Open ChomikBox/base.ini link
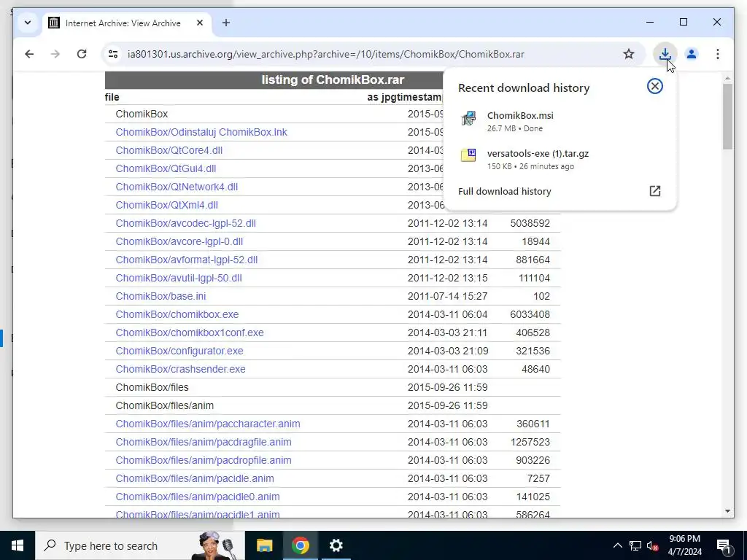Image resolution: width=747 pixels, height=560 pixels. tap(160, 296)
